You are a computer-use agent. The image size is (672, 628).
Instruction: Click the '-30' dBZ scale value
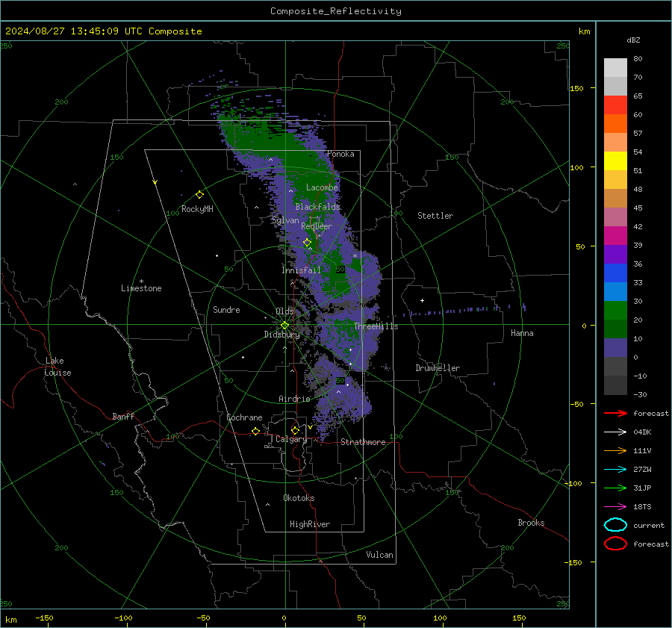point(641,394)
